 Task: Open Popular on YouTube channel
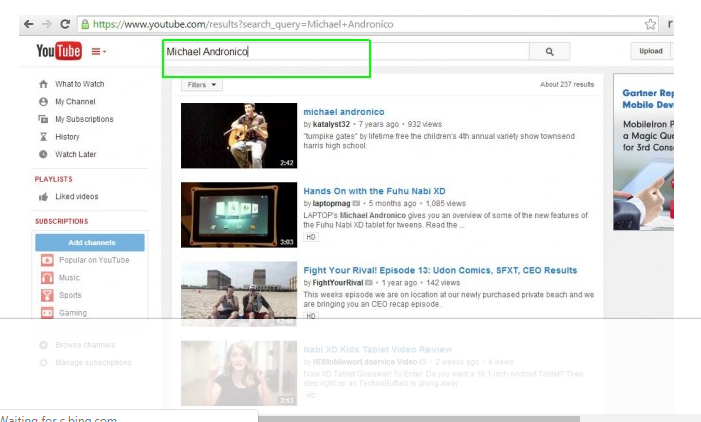click(x=94, y=260)
